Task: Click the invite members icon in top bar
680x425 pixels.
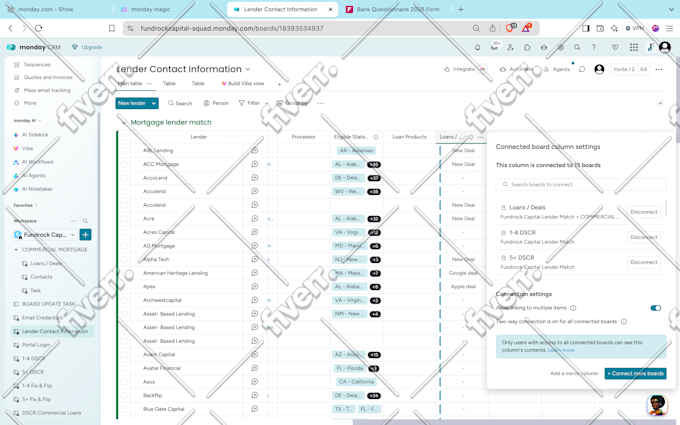Action: point(510,47)
